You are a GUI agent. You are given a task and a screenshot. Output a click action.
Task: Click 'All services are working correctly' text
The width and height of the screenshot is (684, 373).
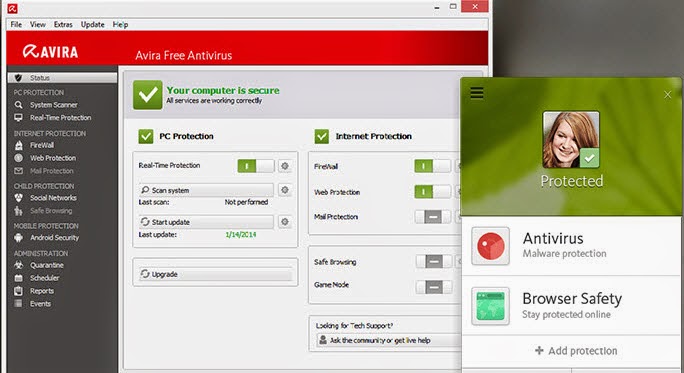(x=214, y=101)
